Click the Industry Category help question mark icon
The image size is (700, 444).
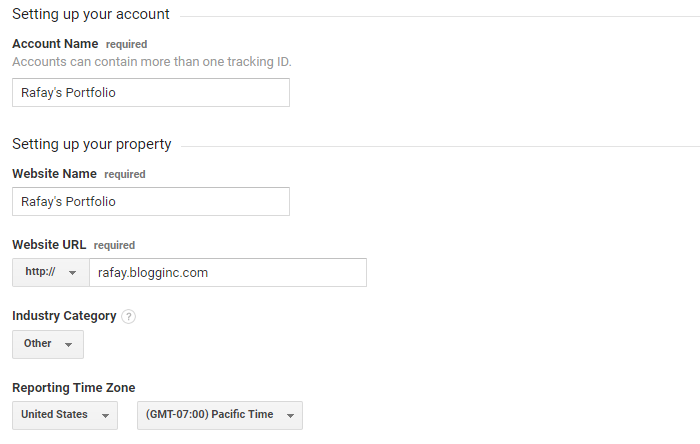point(129,316)
